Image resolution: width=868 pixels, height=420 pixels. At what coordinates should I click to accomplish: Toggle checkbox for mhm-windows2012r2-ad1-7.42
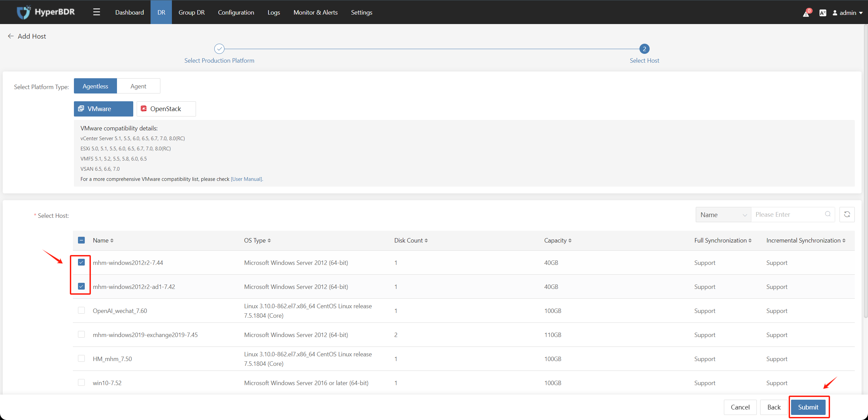[x=82, y=287]
